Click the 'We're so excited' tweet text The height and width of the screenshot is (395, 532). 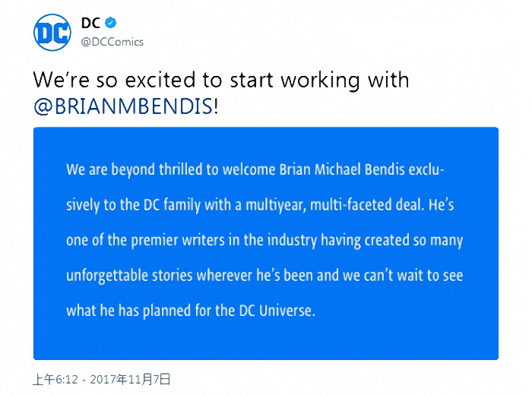[x=221, y=80]
